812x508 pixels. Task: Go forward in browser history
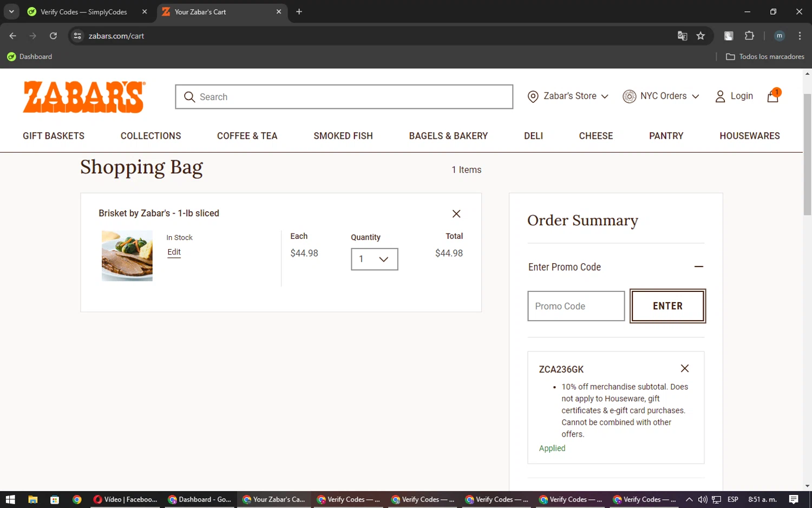[33, 36]
